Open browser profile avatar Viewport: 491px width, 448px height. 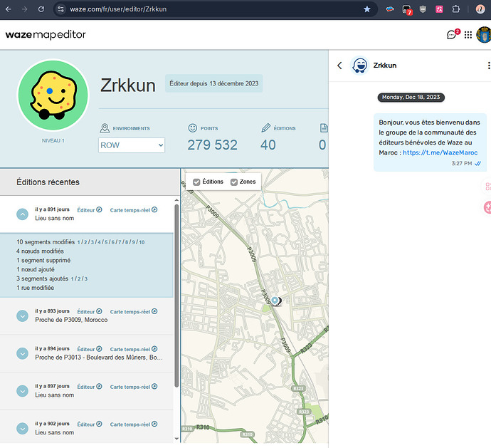tap(480, 9)
